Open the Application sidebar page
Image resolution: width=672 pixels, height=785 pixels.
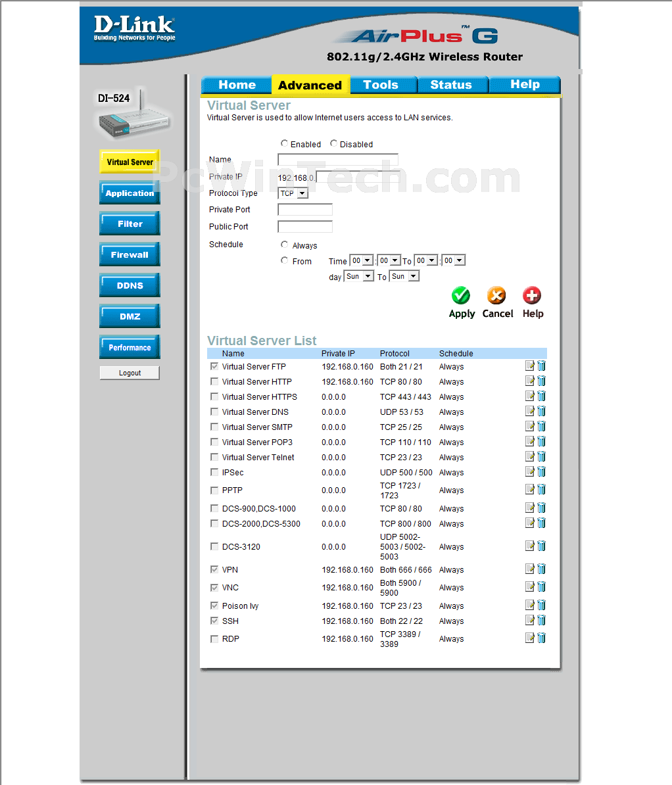click(x=130, y=193)
